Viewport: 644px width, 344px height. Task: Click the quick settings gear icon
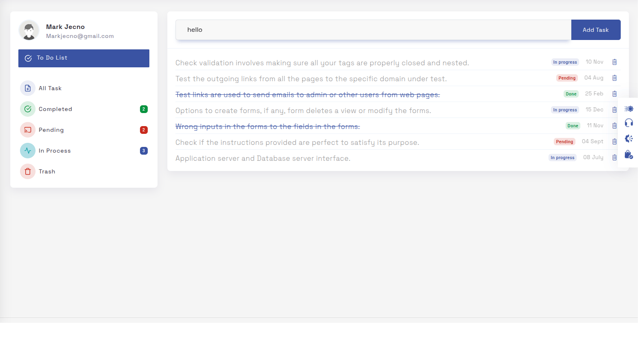click(x=629, y=109)
